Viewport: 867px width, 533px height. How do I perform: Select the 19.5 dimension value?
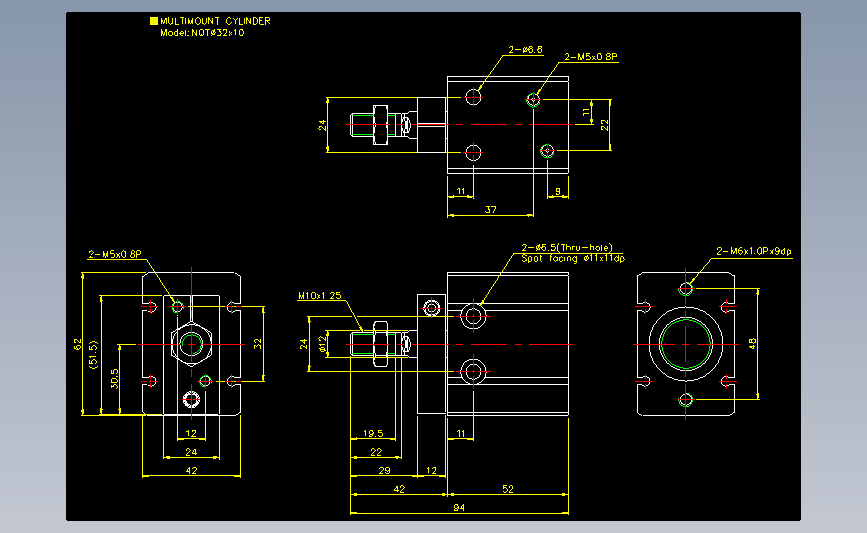coord(373,433)
